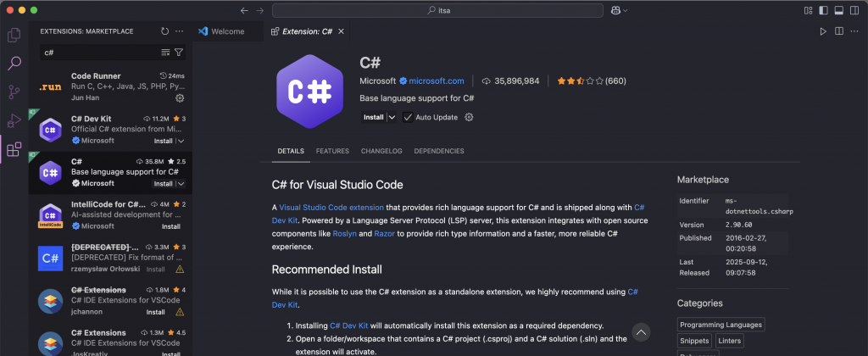868x356 pixels.
Task: Switch to the Changelog tab
Action: click(x=381, y=151)
